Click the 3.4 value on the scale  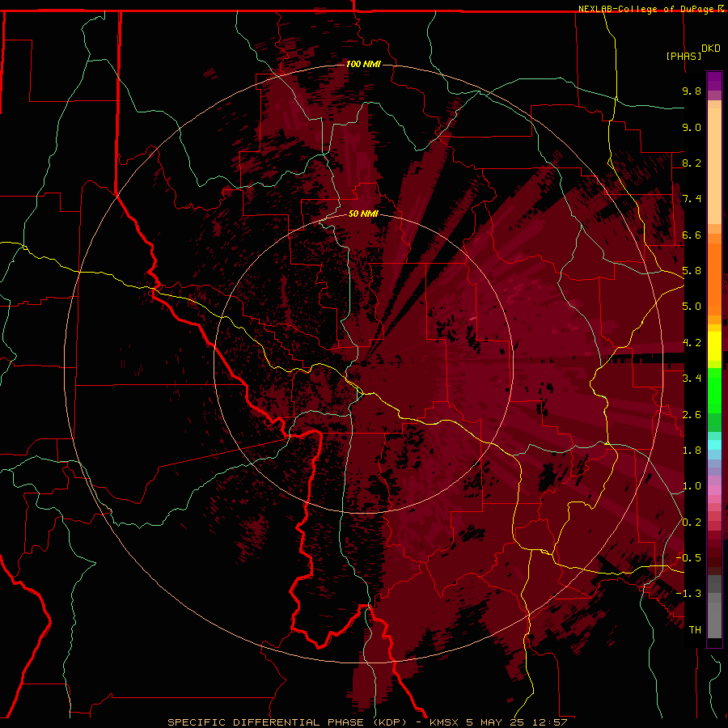pyautogui.click(x=692, y=379)
